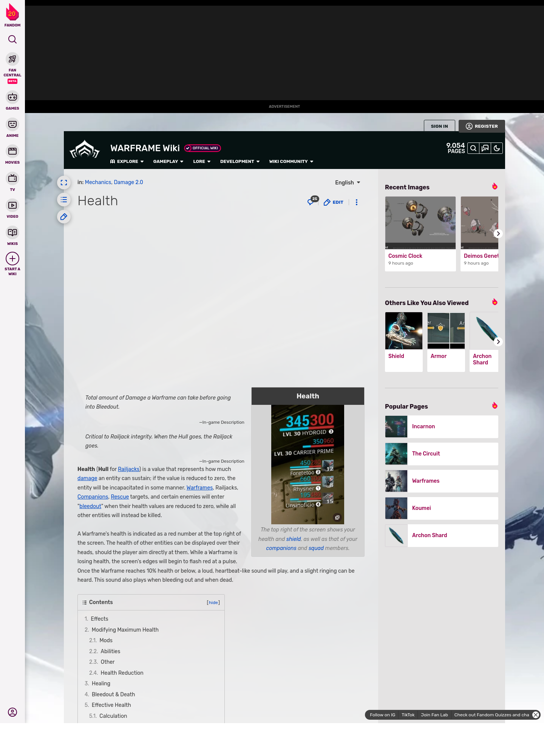Open the Wiki Community dropdown menu
The height and width of the screenshot is (756, 544).
click(x=291, y=161)
